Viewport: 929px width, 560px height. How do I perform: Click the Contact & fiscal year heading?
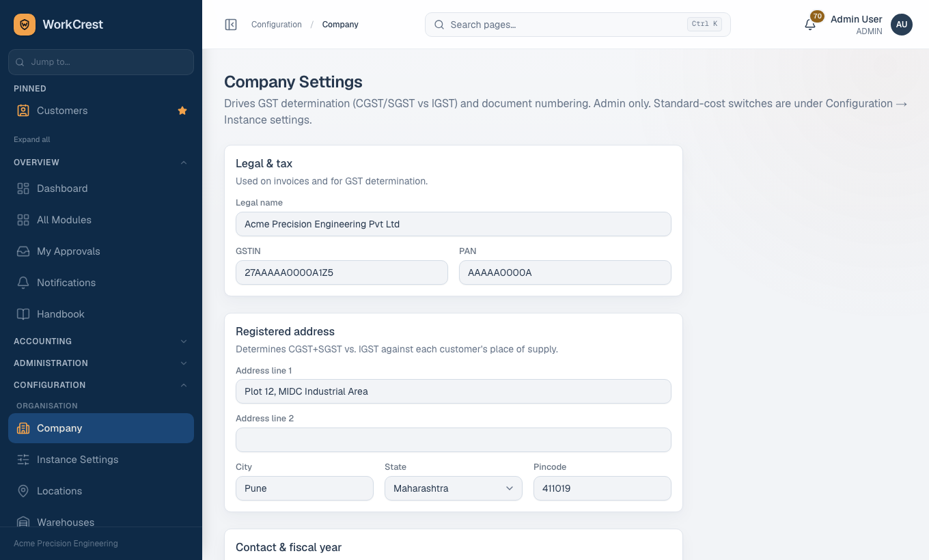288,548
